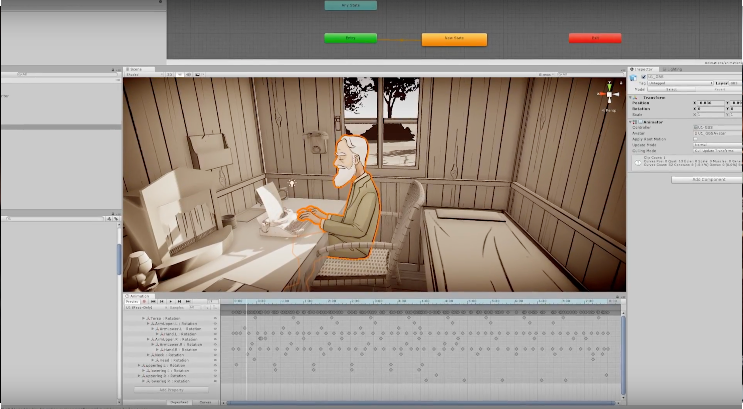Play the animation clip
Screen dimensions: 743x409
point(171,301)
